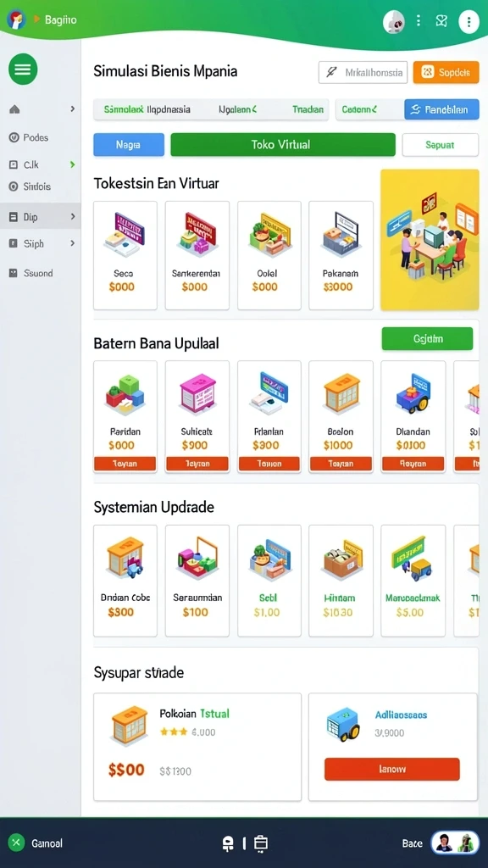The height and width of the screenshot is (868, 488).
Task: Click the green Gsjdim button
Action: 427,339
